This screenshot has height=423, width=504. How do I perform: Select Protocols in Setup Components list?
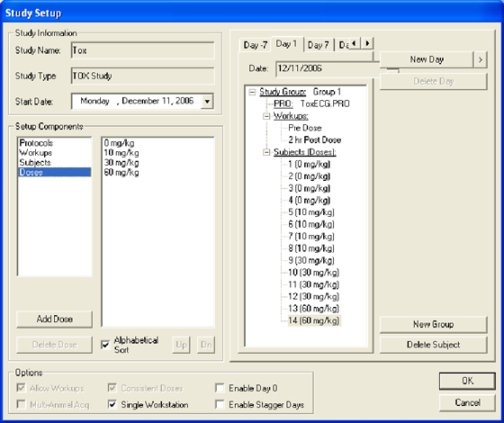(x=36, y=143)
